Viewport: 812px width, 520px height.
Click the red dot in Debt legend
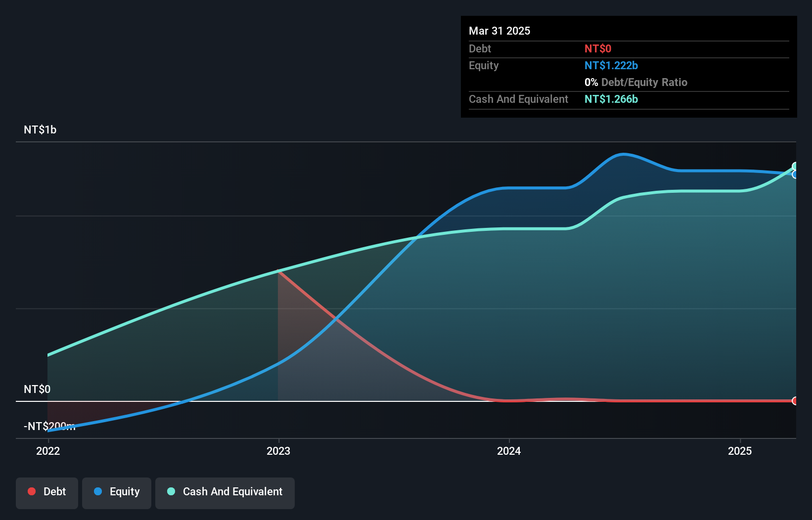(x=32, y=491)
